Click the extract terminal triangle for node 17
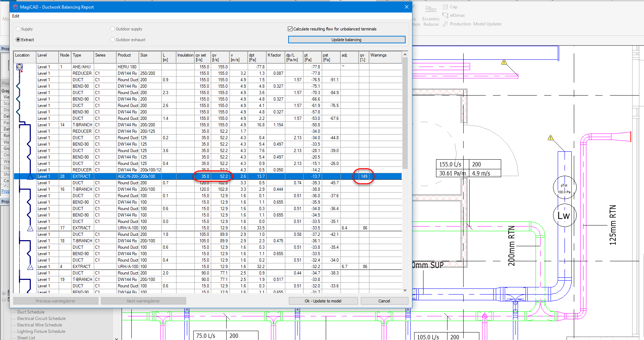644x340 pixels. point(30,228)
